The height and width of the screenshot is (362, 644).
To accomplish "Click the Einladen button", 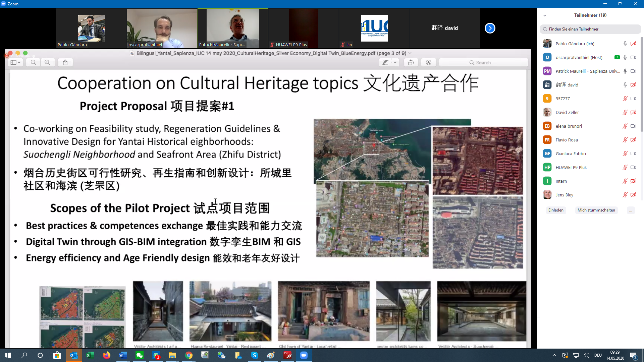I will point(556,210).
